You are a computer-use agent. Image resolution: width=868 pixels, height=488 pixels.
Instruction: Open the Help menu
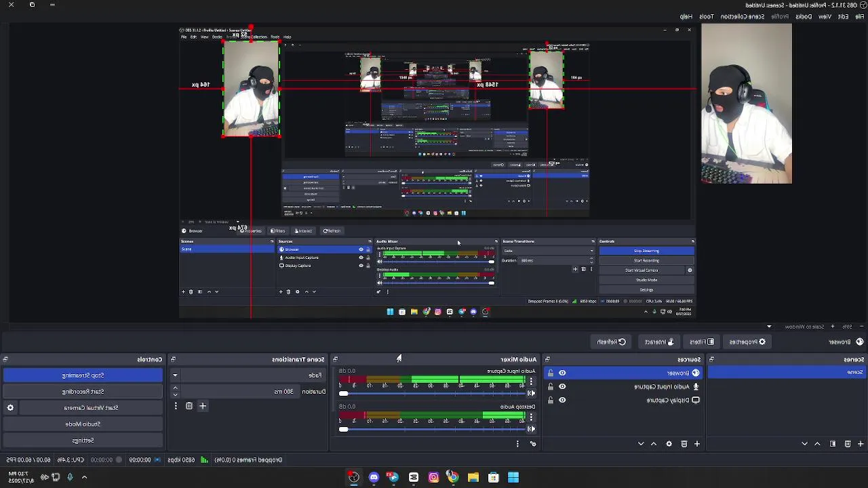click(x=686, y=16)
